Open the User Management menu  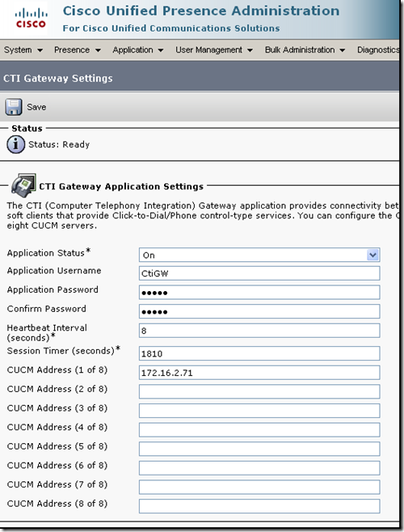[213, 50]
